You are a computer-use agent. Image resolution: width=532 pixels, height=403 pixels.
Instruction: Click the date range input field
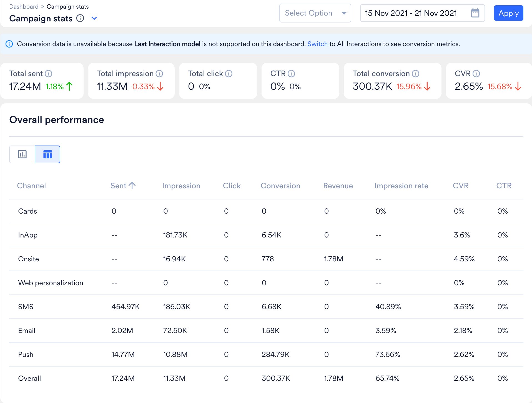(x=422, y=13)
